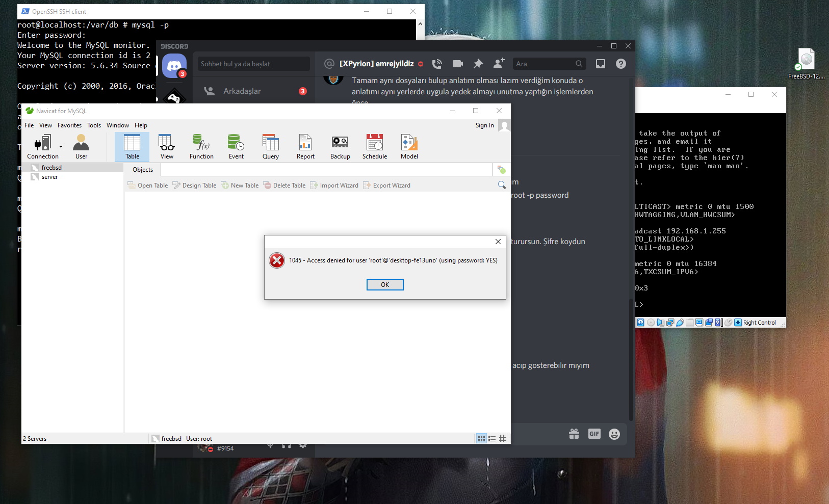Image resolution: width=829 pixels, height=504 pixels.
Task: Select the Table objects button
Action: 132,147
